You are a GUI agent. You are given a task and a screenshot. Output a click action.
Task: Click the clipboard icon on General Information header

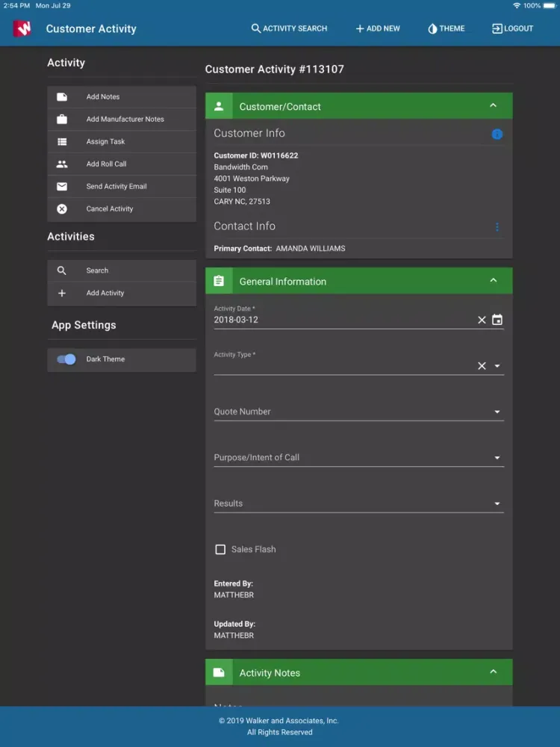pyautogui.click(x=219, y=281)
